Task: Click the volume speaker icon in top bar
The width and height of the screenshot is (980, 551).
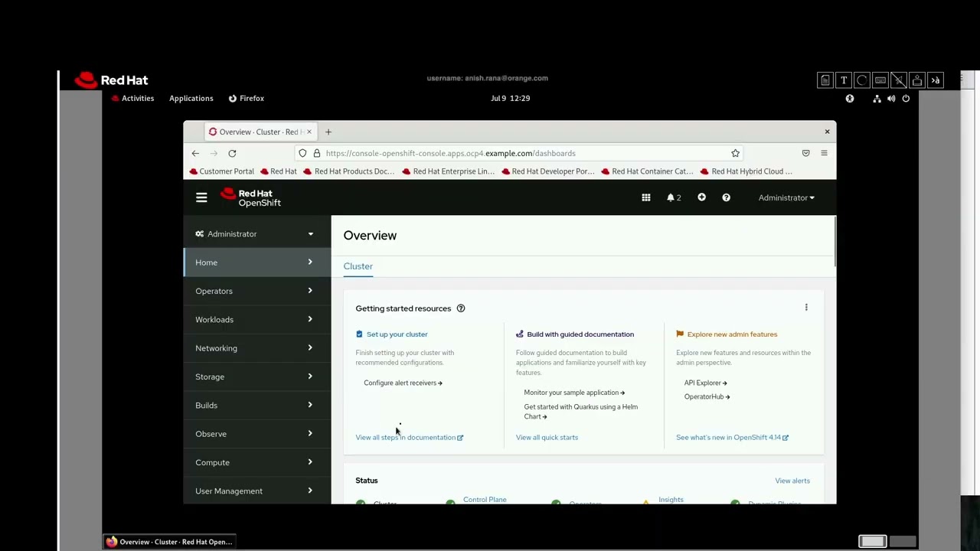Action: coord(891,99)
